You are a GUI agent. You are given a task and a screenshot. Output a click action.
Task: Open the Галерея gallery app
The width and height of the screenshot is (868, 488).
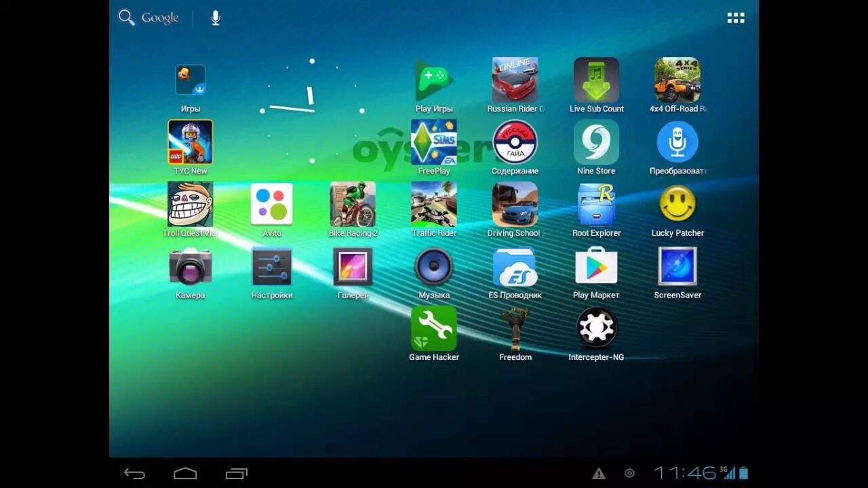coord(353,266)
